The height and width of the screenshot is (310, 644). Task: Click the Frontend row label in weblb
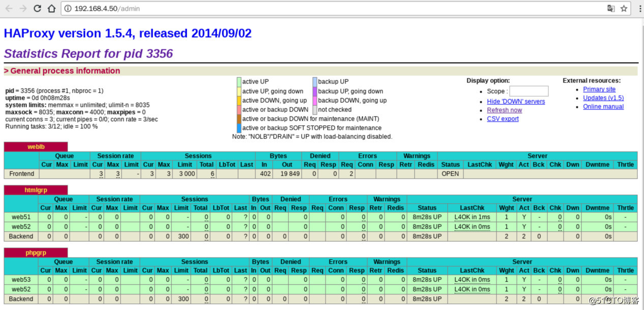21,174
